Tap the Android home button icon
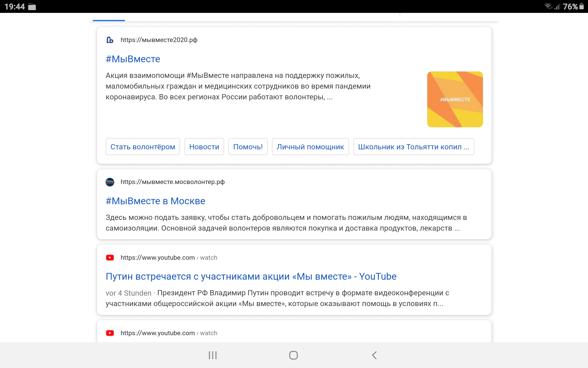The width and height of the screenshot is (588, 368). pos(293,355)
